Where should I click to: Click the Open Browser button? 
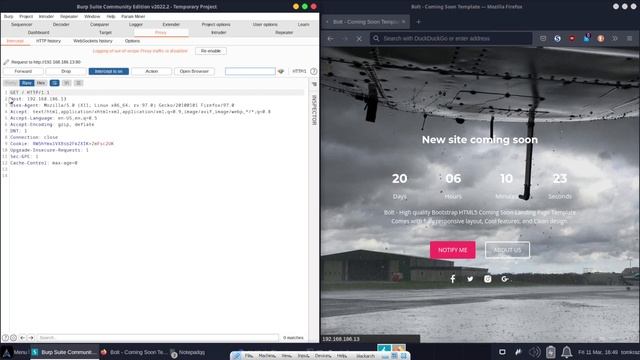click(194, 71)
